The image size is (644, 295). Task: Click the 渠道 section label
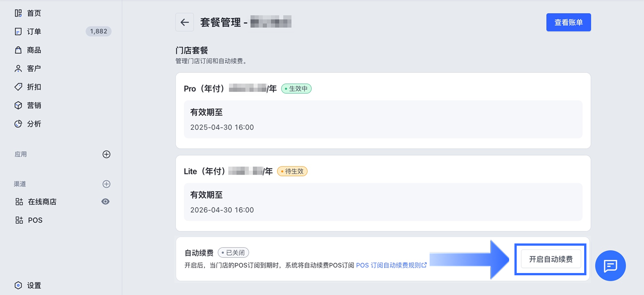tap(20, 184)
